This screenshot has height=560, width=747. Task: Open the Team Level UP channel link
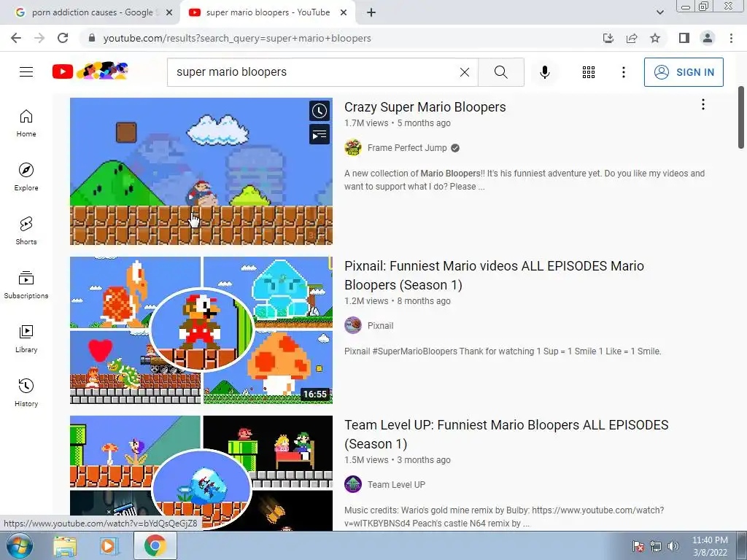click(x=396, y=485)
